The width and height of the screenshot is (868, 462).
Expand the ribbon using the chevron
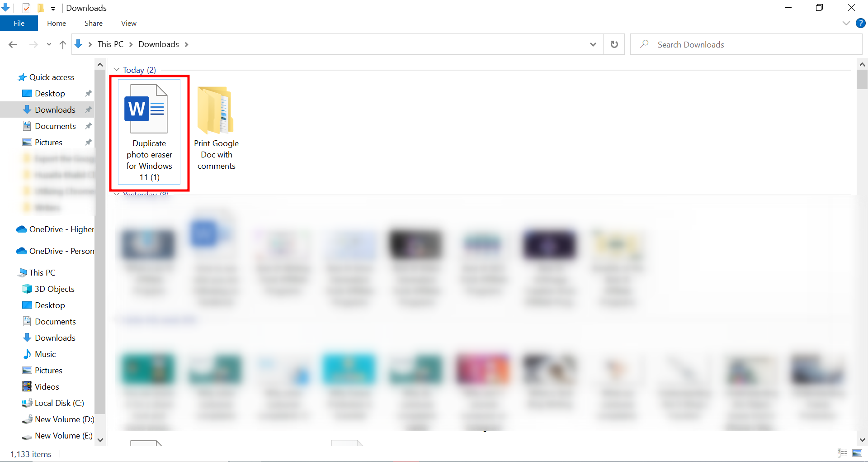(x=846, y=23)
